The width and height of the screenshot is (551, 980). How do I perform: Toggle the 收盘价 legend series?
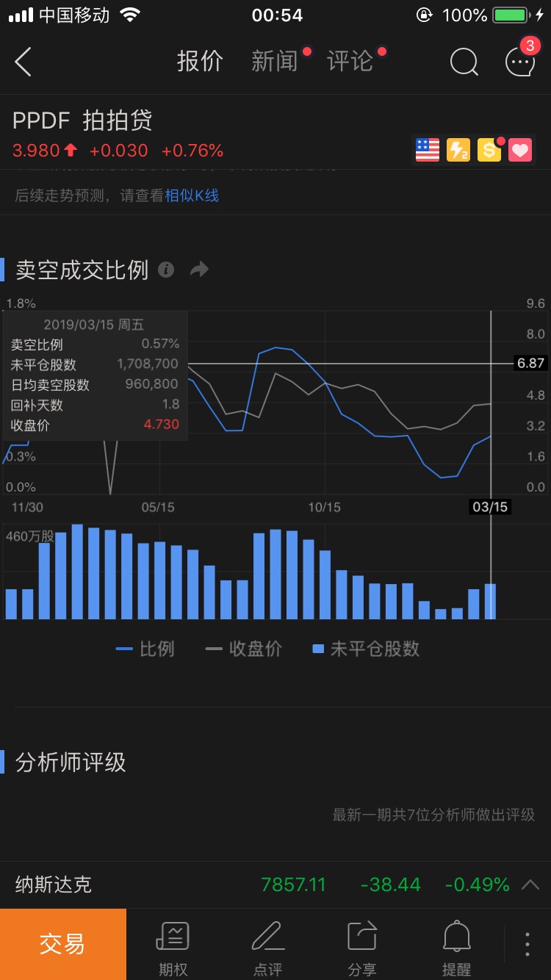(x=243, y=649)
